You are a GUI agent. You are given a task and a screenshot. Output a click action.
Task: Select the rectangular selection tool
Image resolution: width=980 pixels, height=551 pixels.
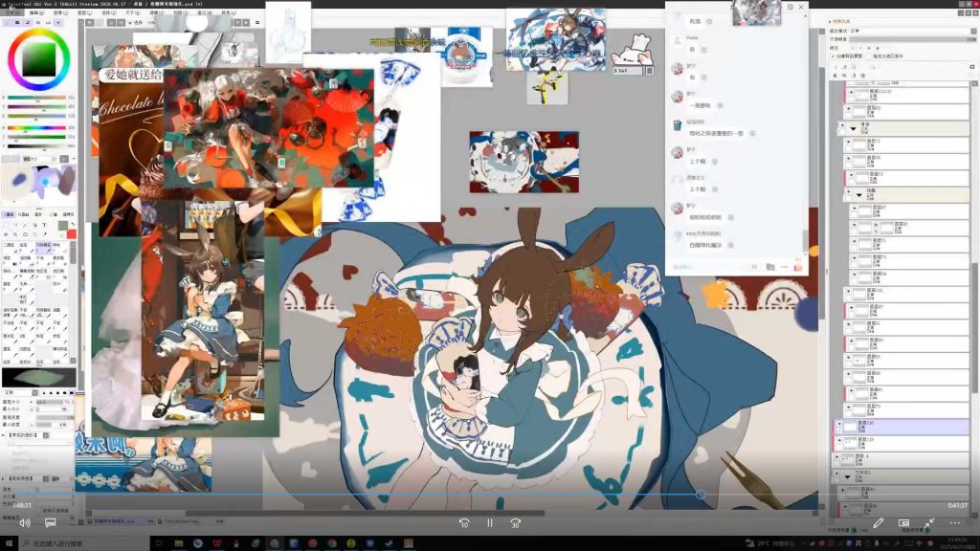7,225
